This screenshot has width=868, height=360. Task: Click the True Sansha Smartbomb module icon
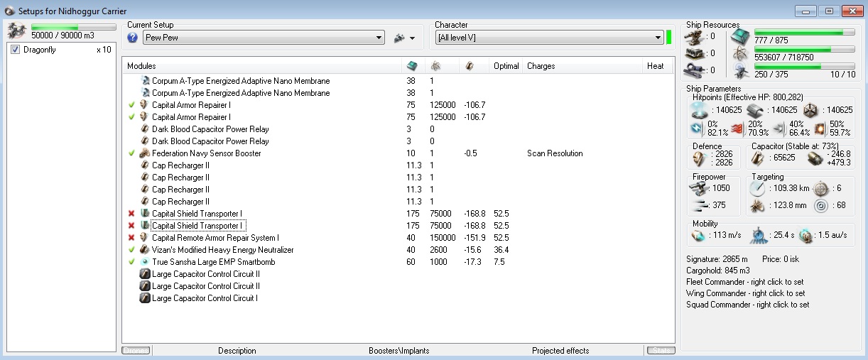145,262
